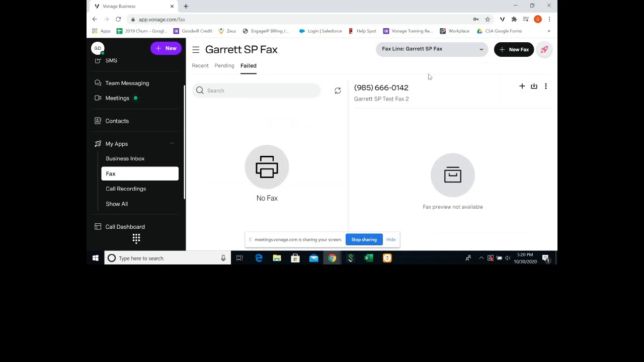Screen dimensions: 644x362
Task: Collapse the My Apps section
Action: point(172,144)
